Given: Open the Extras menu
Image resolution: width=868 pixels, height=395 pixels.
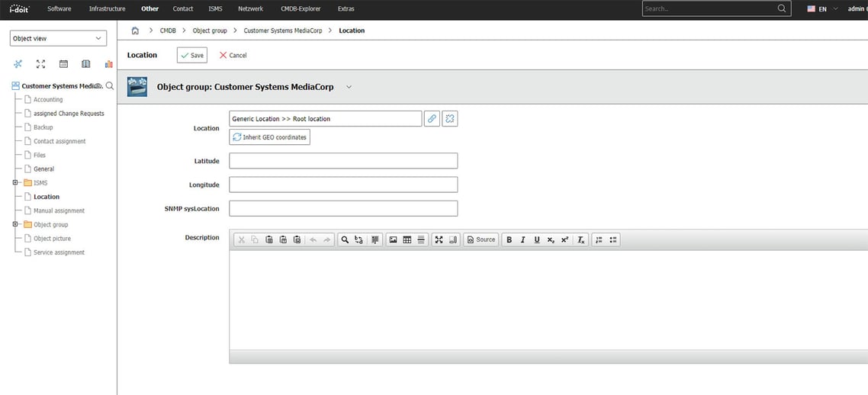Looking at the screenshot, I should 346,9.
